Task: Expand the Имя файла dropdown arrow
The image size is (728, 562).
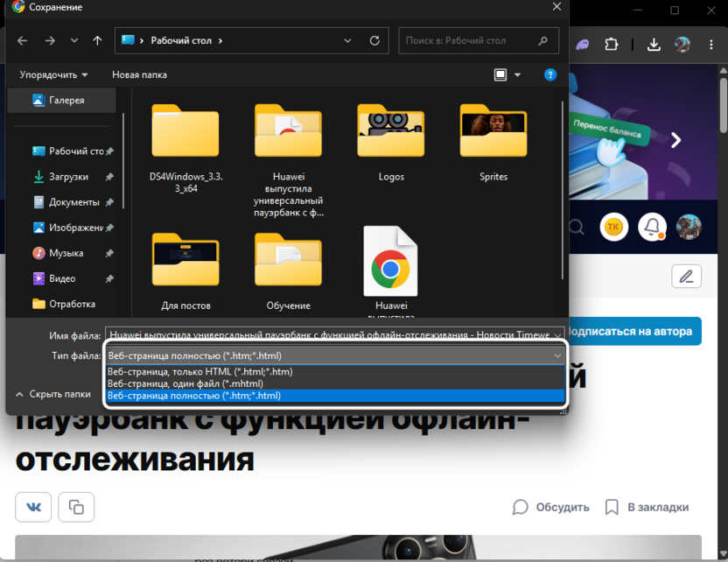Action: 557,335
